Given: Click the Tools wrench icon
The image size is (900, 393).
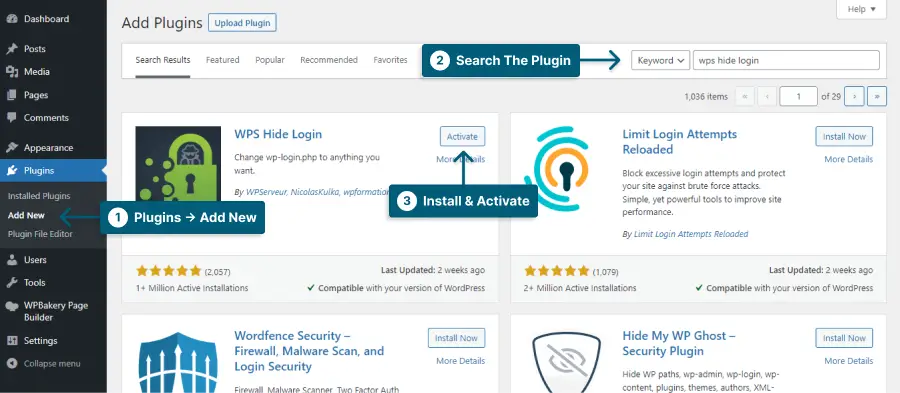Looking at the screenshot, I should [11, 283].
